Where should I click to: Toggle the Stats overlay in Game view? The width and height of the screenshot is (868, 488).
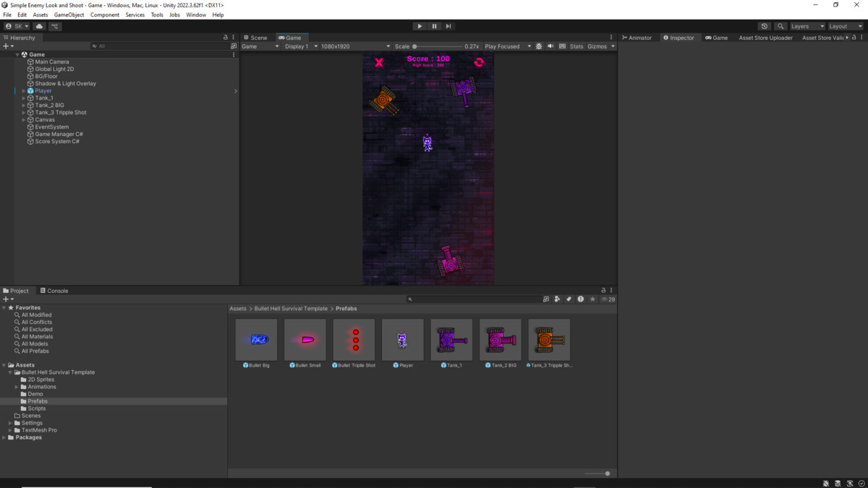click(576, 46)
